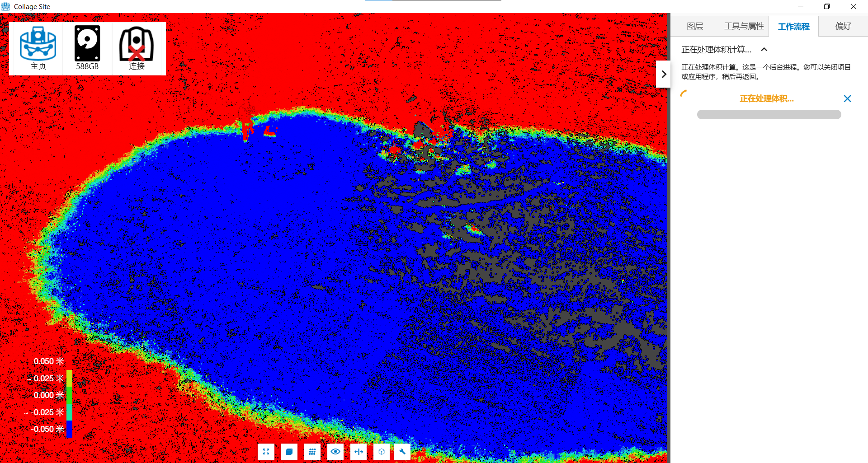The image size is (868, 463).
Task: Click the split arrows measure icon
Action: click(359, 451)
